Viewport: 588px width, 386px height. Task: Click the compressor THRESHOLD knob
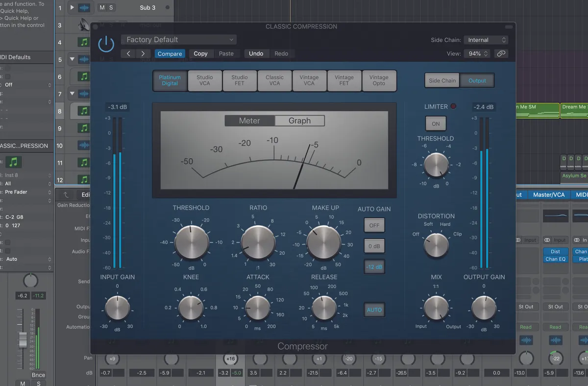click(x=192, y=242)
